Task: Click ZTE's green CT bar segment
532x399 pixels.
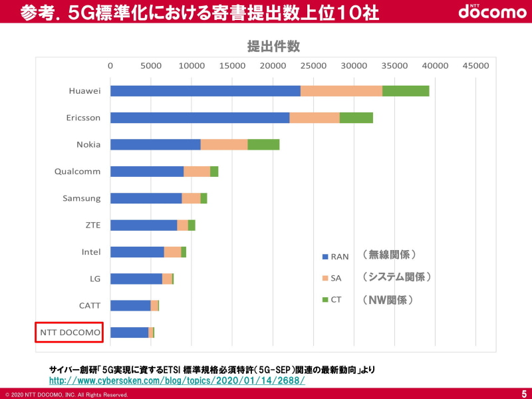Action: tap(192, 225)
